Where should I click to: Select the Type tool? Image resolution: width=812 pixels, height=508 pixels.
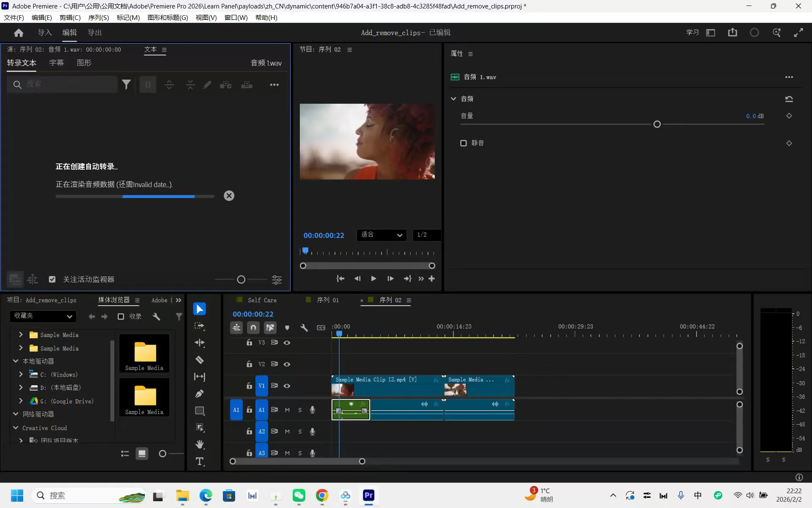click(x=200, y=461)
